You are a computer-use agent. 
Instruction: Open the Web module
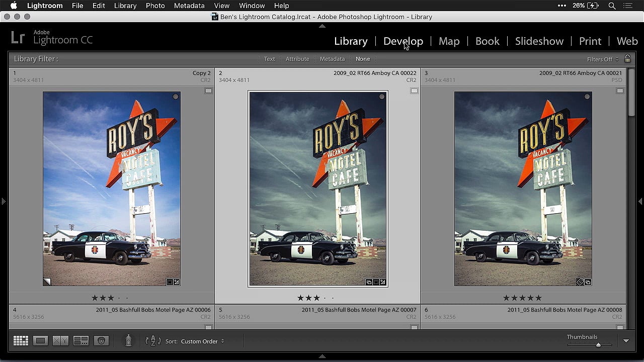pyautogui.click(x=627, y=41)
